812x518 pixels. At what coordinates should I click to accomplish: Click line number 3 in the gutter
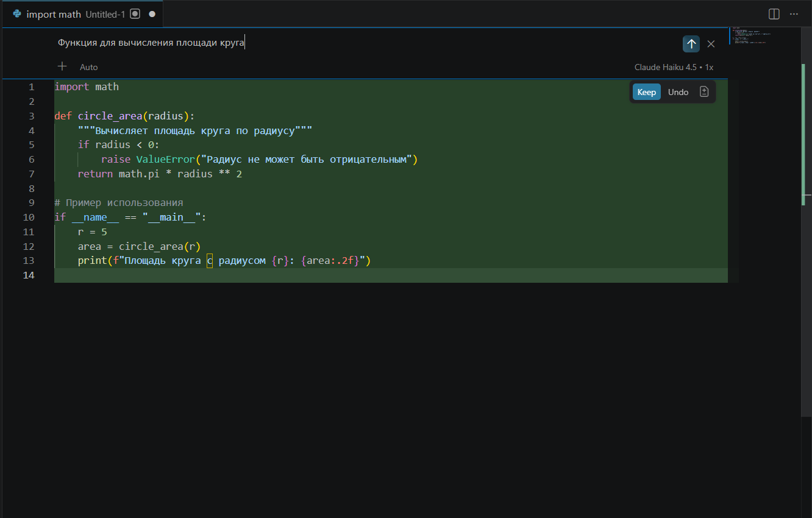pos(32,116)
